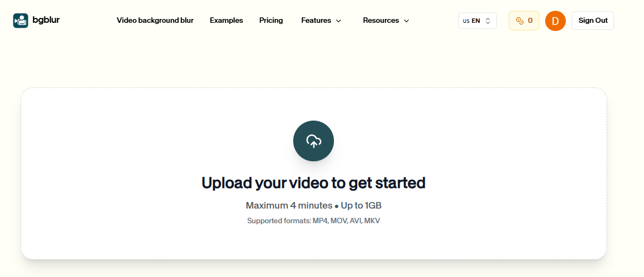This screenshot has height=277, width=644.
Task: Click the Maximum 4 minutes limit text
Action: coord(289,206)
